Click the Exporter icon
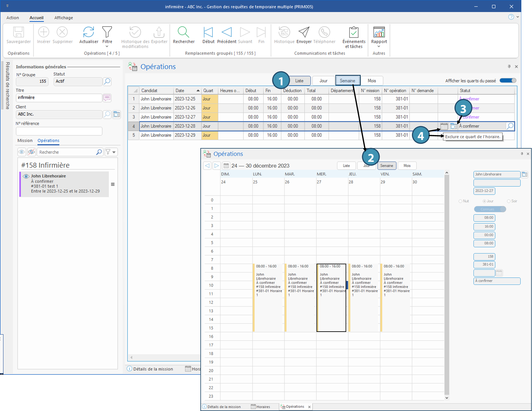 (x=159, y=32)
